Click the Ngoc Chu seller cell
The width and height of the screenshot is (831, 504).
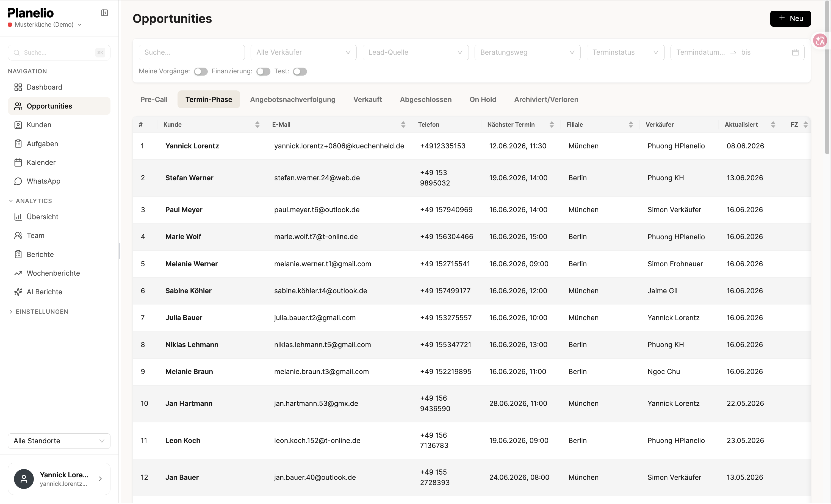[x=663, y=372]
